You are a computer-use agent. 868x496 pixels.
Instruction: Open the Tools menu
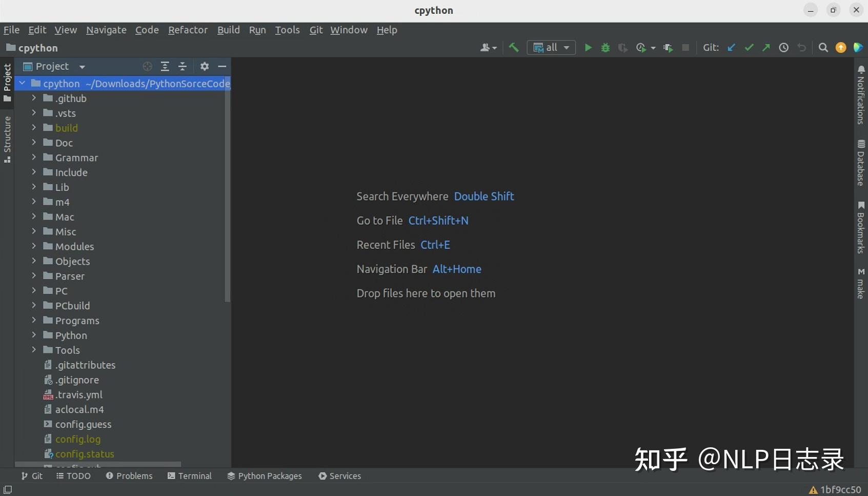pyautogui.click(x=287, y=30)
